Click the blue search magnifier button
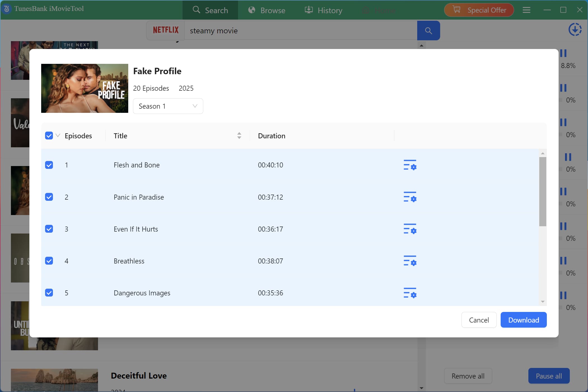588x392 pixels. (428, 31)
